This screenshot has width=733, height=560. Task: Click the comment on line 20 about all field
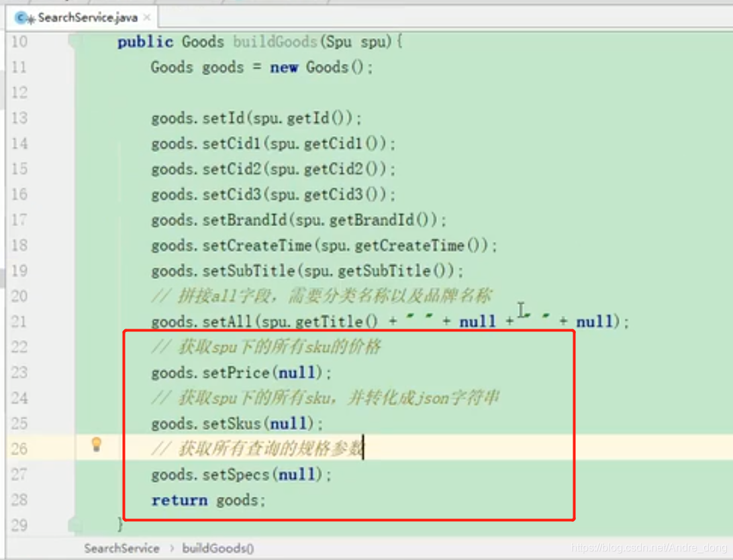click(322, 296)
